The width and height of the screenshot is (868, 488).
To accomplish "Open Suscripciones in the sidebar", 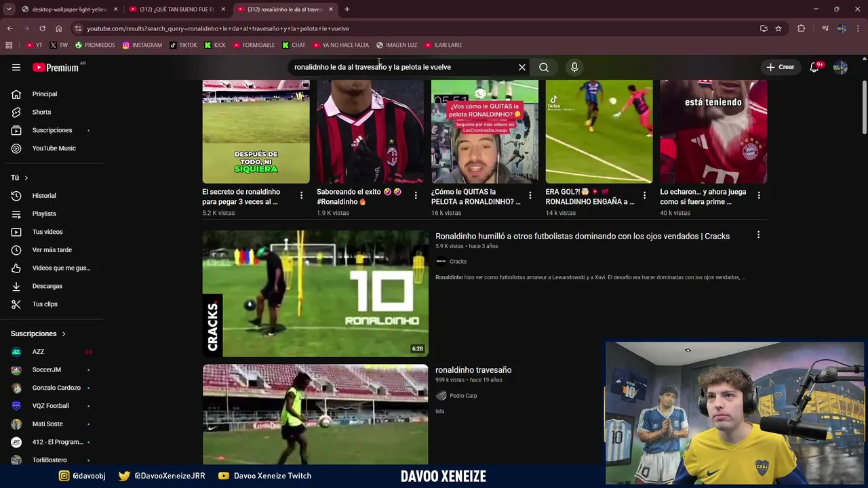I will (52, 130).
